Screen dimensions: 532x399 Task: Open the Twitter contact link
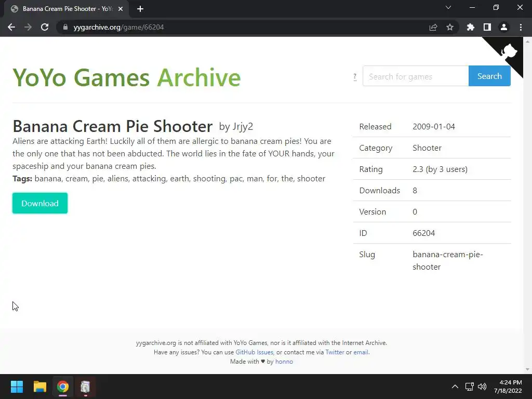click(x=335, y=352)
